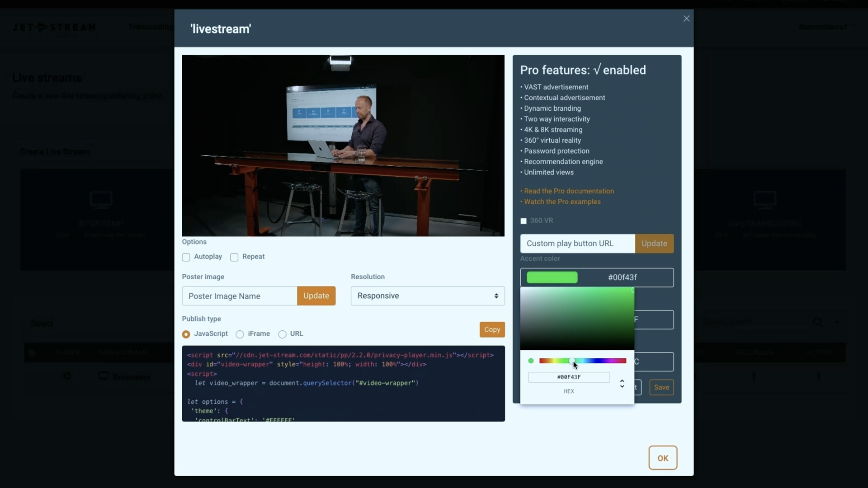Click the Create Live Stream heading
This screenshot has height=488, width=868.
[54, 152]
